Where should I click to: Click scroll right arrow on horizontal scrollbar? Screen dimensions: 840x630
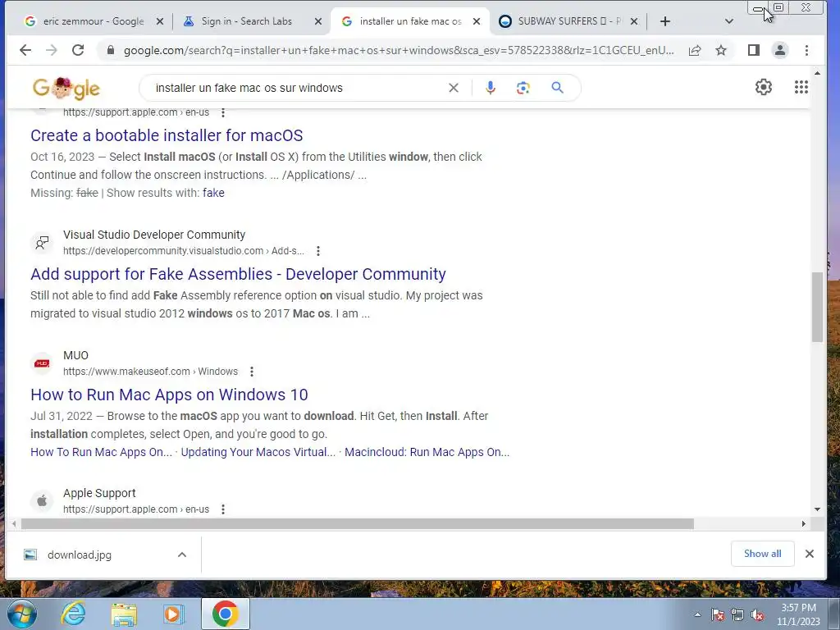click(x=804, y=524)
